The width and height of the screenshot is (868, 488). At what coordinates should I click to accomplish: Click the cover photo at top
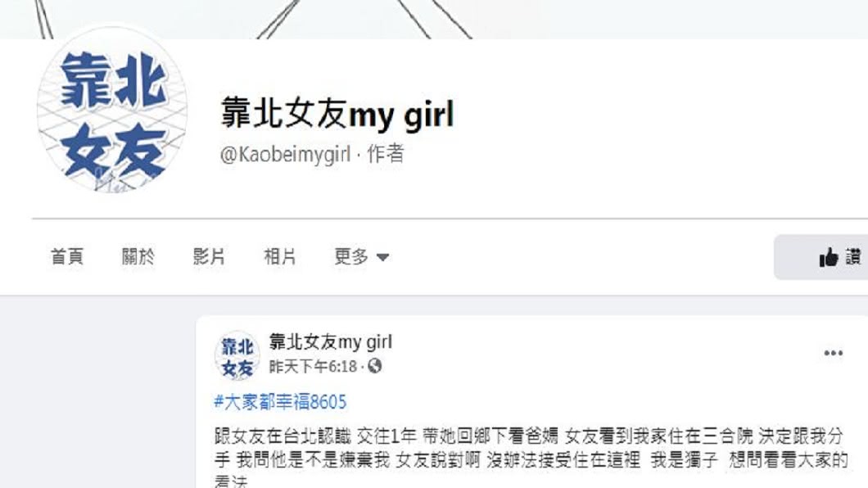434,20
